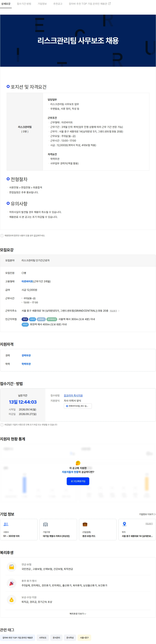Screen dimensions: 156x644
Task: Click the 보상·수당·지원 money bag icon
Action: pos(12,600)
